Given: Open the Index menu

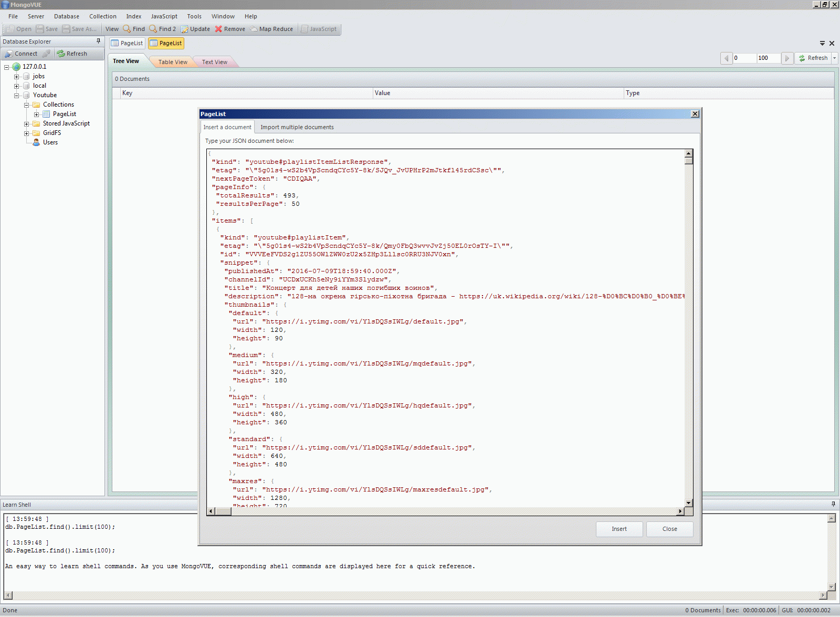Looking at the screenshot, I should pyautogui.click(x=134, y=16).
